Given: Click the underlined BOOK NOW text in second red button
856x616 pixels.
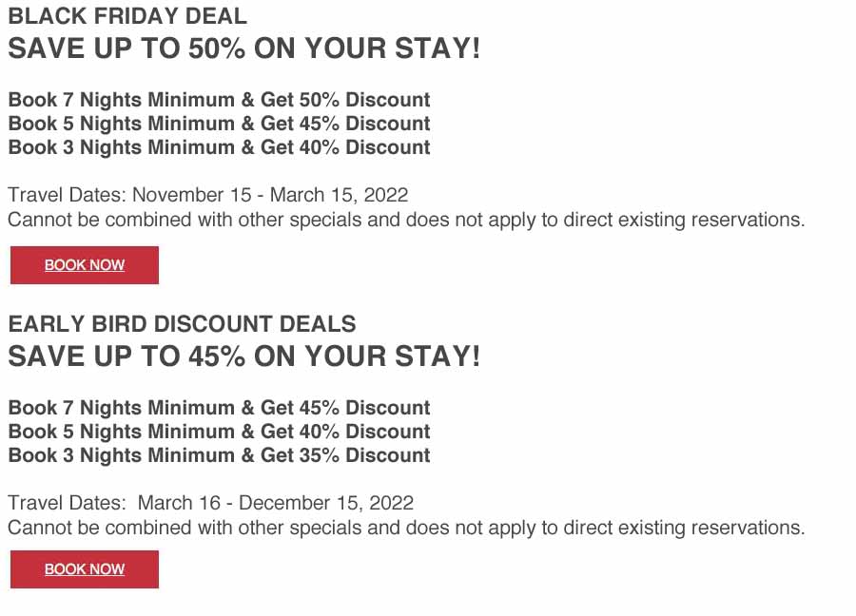Looking at the screenshot, I should [85, 569].
